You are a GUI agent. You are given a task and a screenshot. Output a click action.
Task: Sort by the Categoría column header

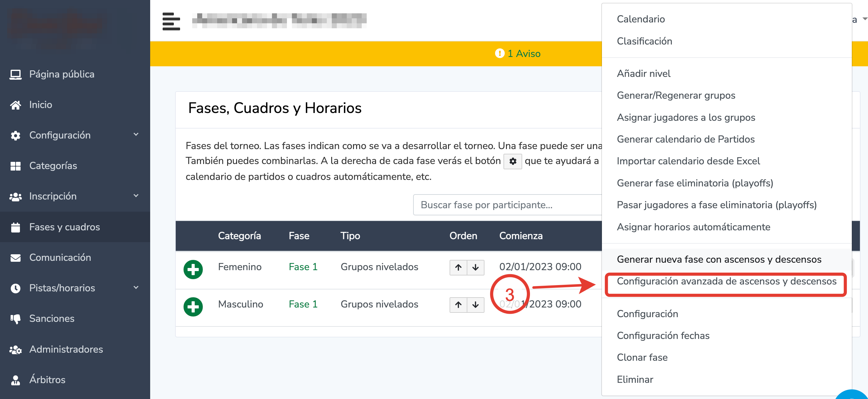239,236
